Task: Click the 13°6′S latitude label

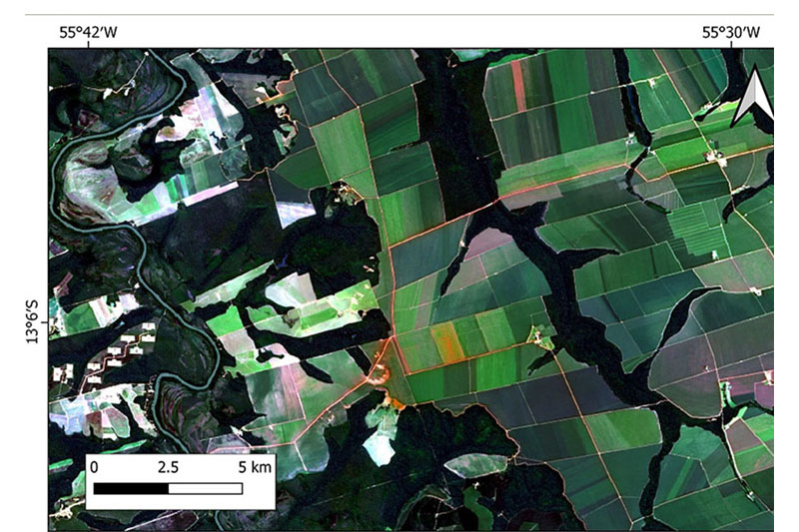Action: tap(32, 321)
